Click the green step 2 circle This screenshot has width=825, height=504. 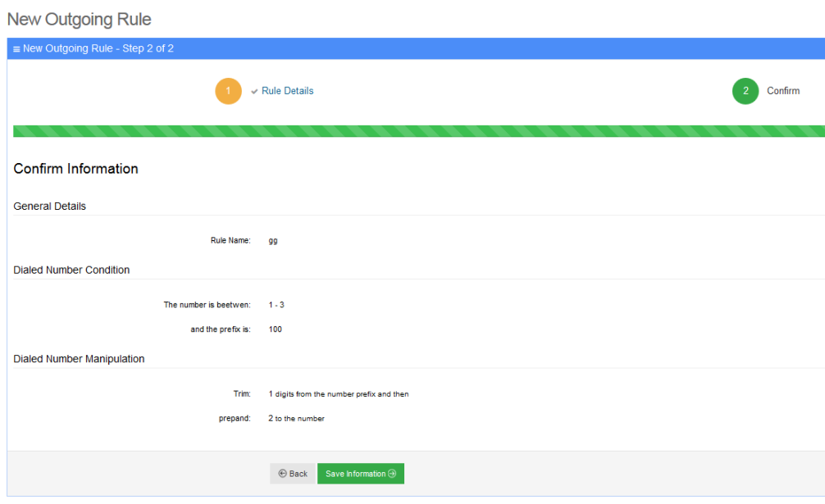click(x=745, y=91)
